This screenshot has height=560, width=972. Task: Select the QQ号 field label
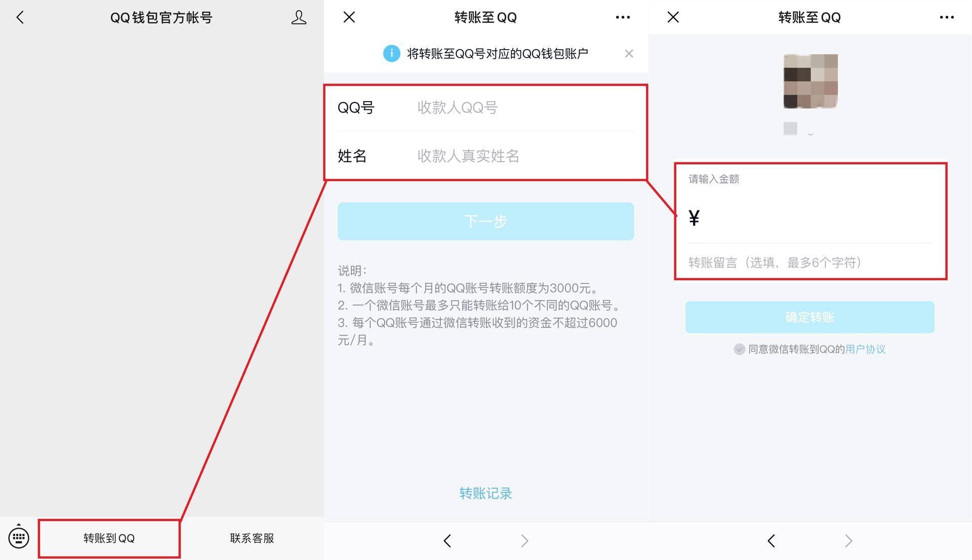coord(356,108)
